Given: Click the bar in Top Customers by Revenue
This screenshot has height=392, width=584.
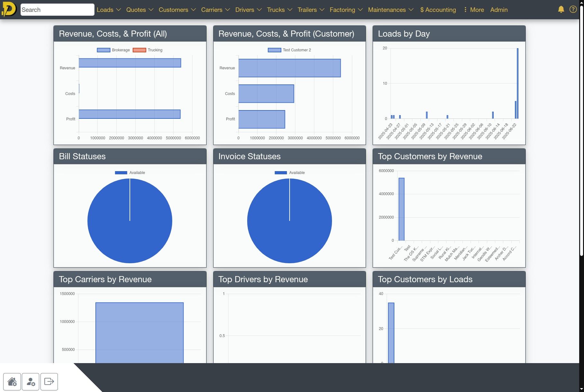Looking at the screenshot, I should tap(401, 209).
